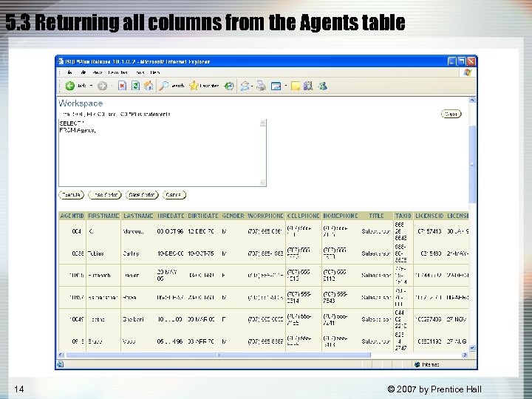Open the Mail envelope icon
Screen dimensions: 532x399
point(245,86)
